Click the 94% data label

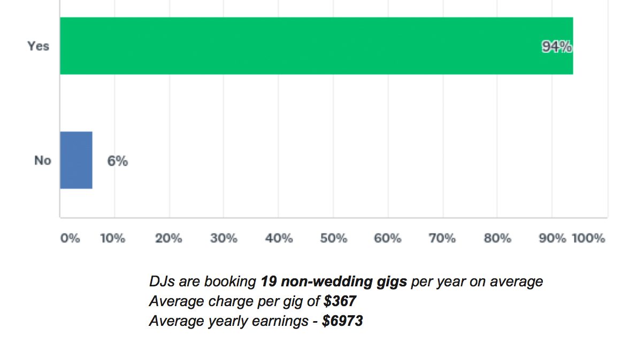(x=556, y=47)
